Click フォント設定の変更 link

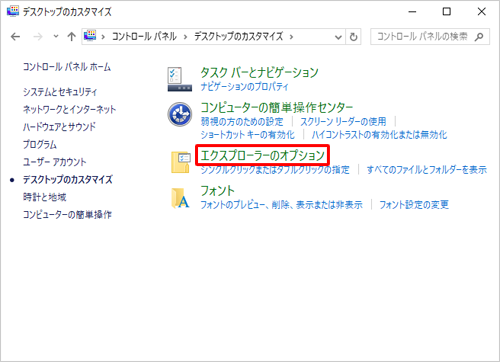[414, 204]
